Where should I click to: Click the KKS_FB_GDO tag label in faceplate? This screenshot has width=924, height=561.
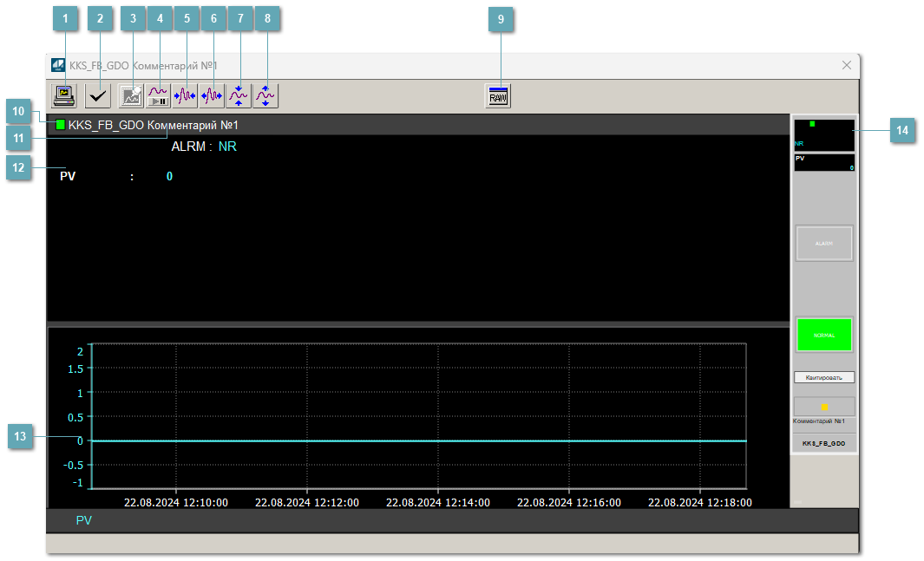823,443
